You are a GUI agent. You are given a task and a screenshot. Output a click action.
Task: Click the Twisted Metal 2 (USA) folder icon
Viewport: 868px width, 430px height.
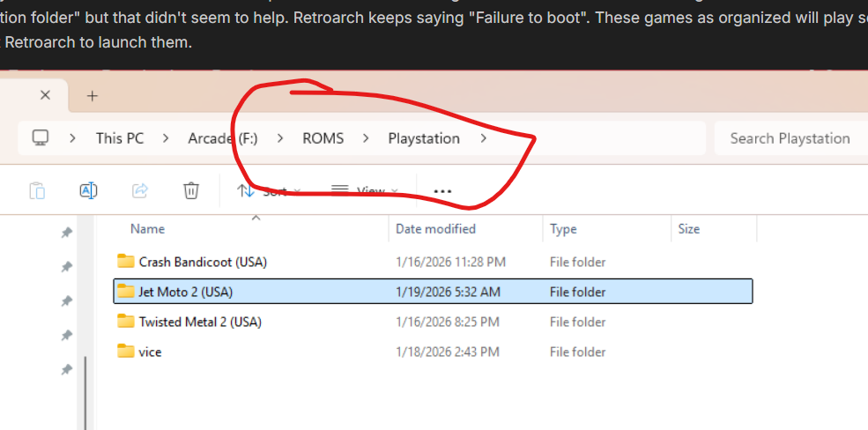(125, 322)
